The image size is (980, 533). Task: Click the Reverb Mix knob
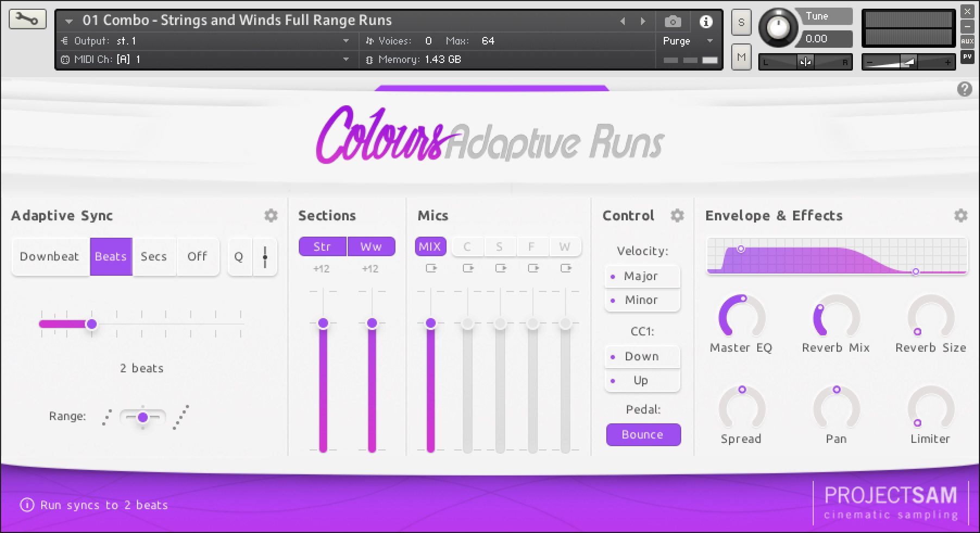(x=836, y=316)
